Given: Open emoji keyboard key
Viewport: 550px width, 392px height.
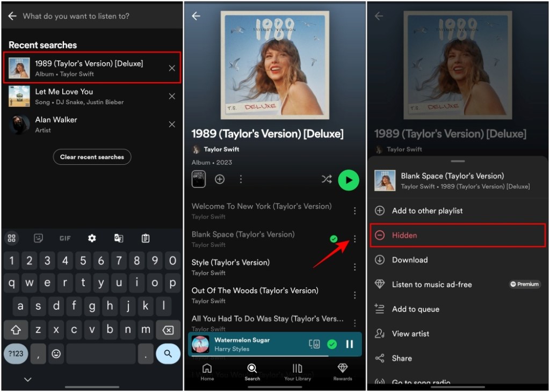Looking at the screenshot, I should pos(56,353).
